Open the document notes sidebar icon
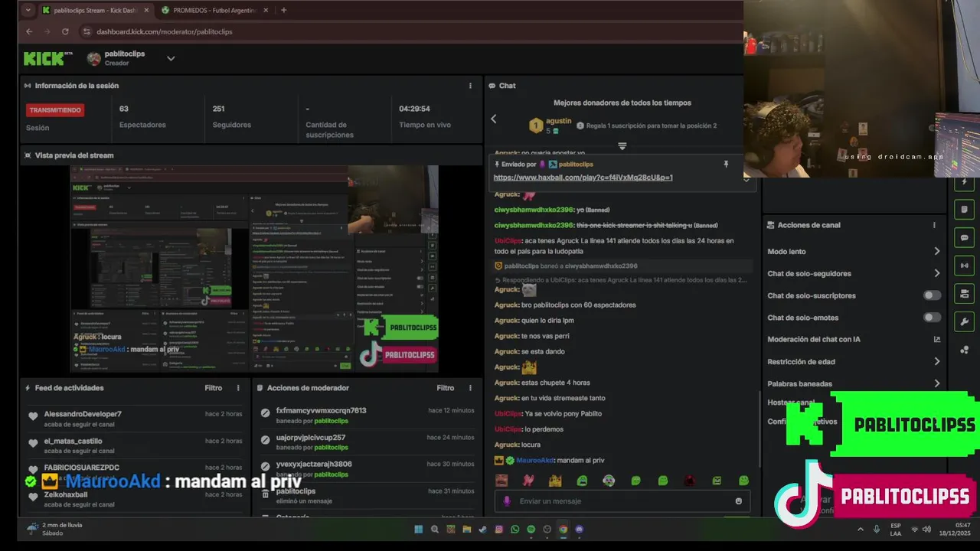Screen dimensions: 980x551 point(964,210)
